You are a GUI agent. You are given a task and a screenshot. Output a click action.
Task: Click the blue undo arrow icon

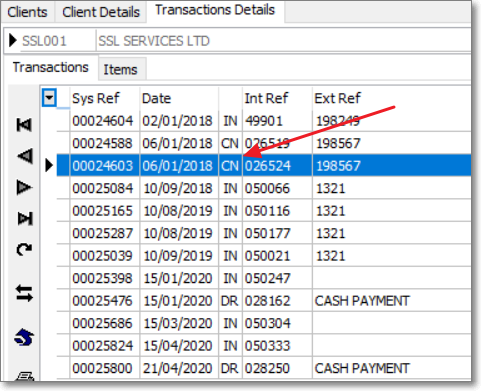pyautogui.click(x=24, y=337)
